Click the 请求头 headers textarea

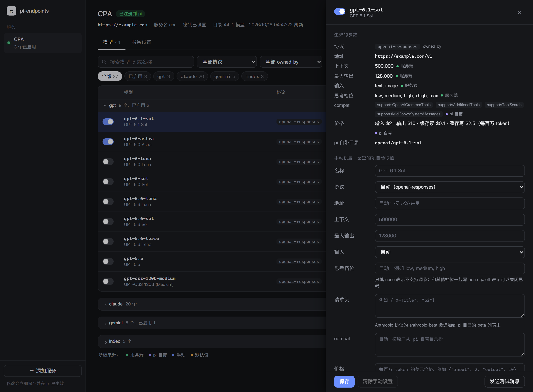450,306
